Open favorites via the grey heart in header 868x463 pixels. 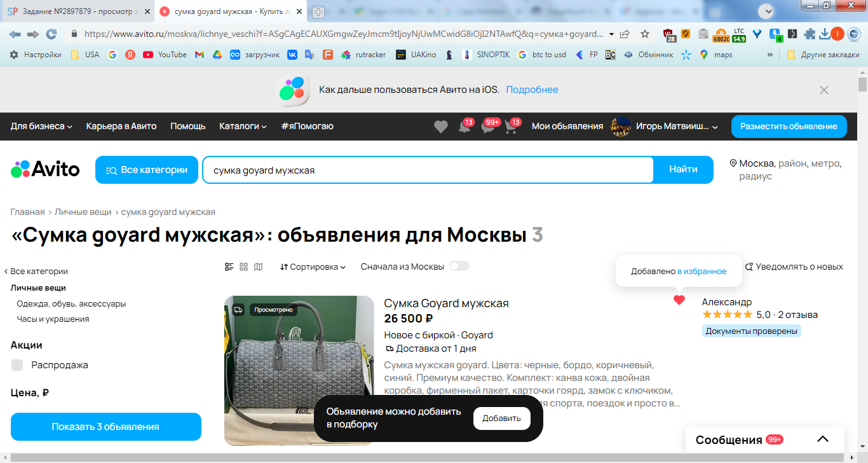coord(441,127)
